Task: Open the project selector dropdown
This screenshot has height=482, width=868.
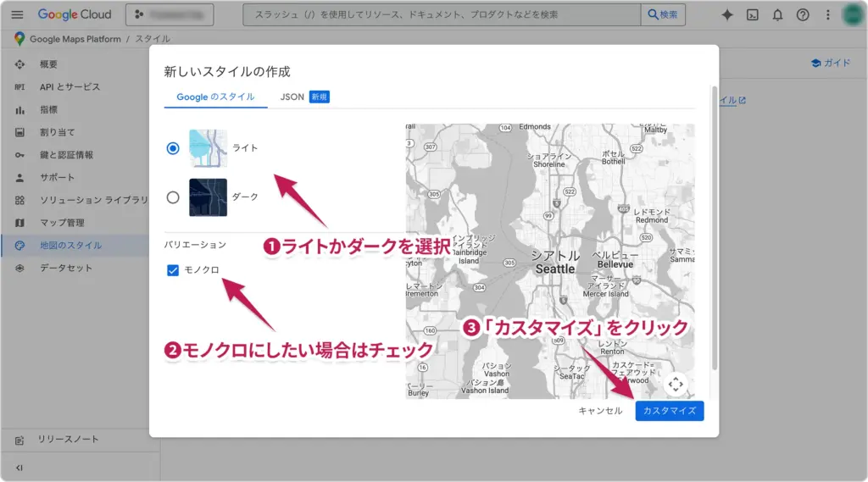Action: tap(170, 15)
